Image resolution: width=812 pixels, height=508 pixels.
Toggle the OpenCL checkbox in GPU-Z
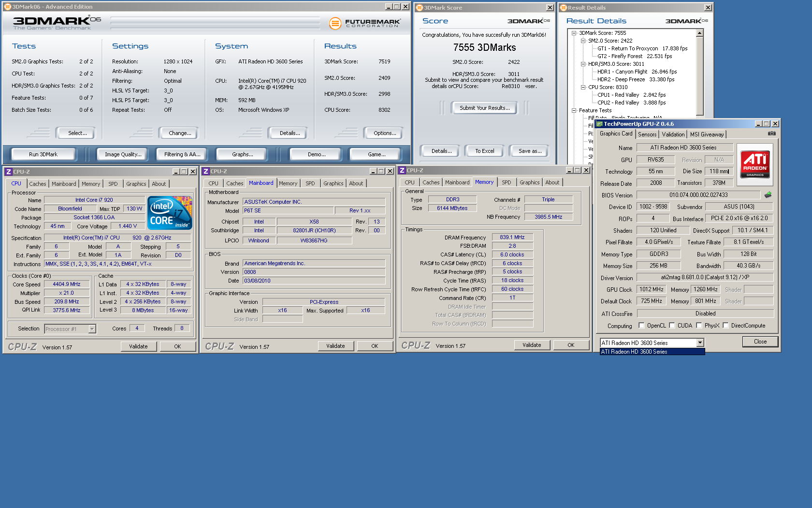[x=641, y=326]
